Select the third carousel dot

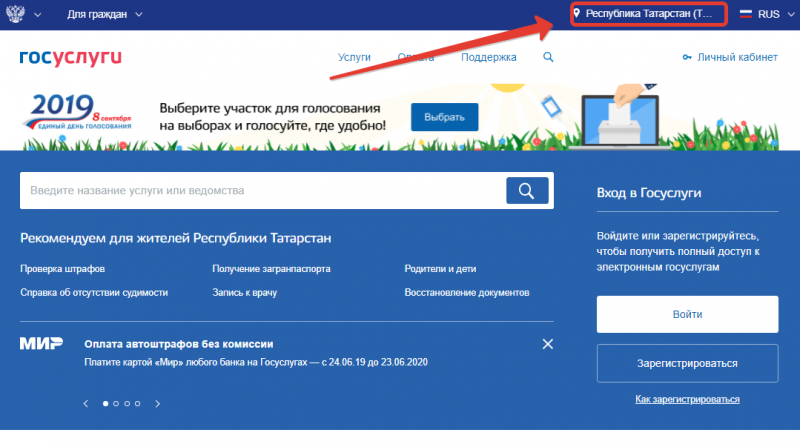(127, 404)
